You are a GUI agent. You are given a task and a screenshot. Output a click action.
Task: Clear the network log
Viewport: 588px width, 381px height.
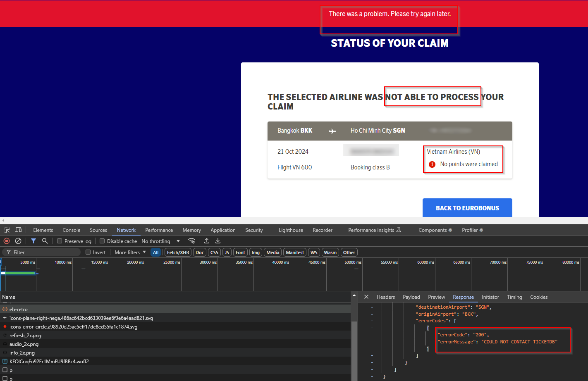click(x=18, y=241)
